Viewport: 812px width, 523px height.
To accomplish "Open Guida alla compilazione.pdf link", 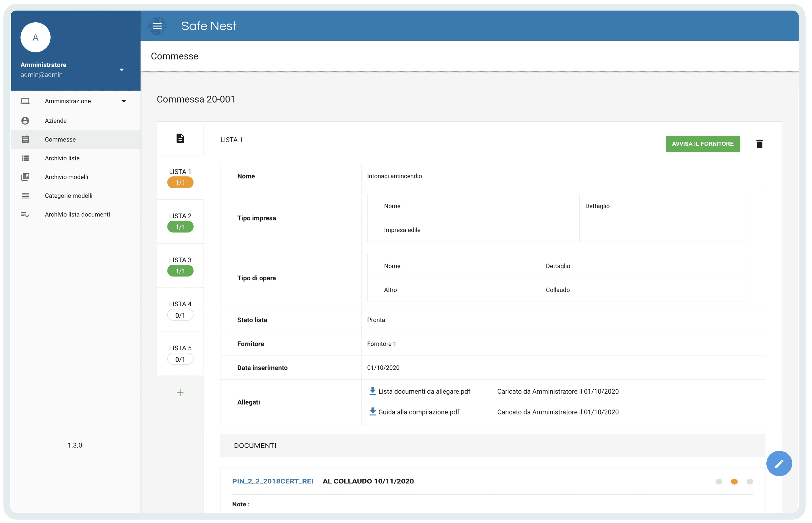I will click(419, 412).
